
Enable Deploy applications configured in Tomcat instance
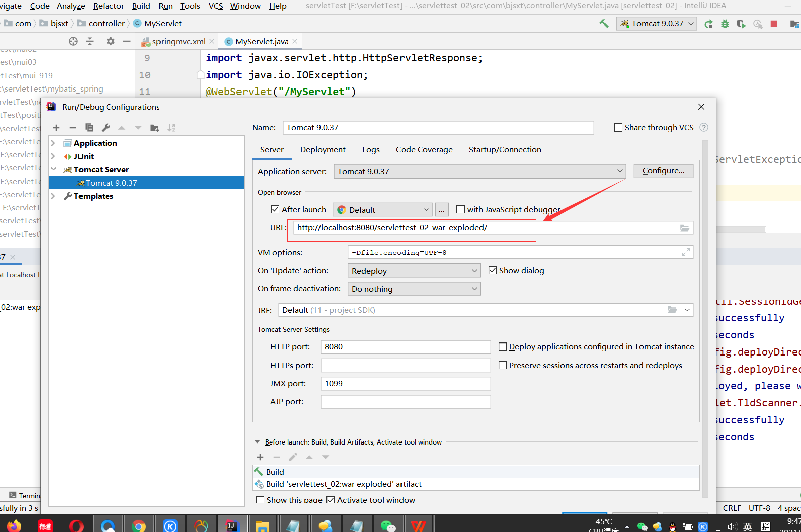pyautogui.click(x=503, y=346)
